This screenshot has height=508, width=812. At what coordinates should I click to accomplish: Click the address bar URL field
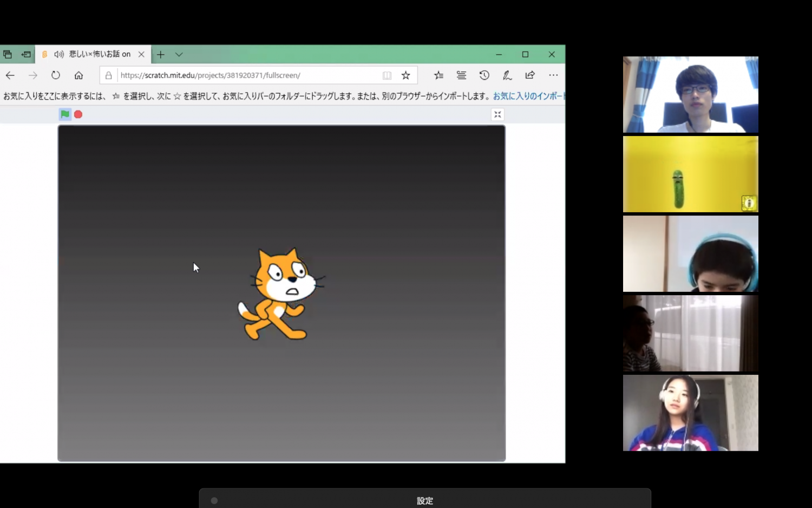[x=211, y=75]
